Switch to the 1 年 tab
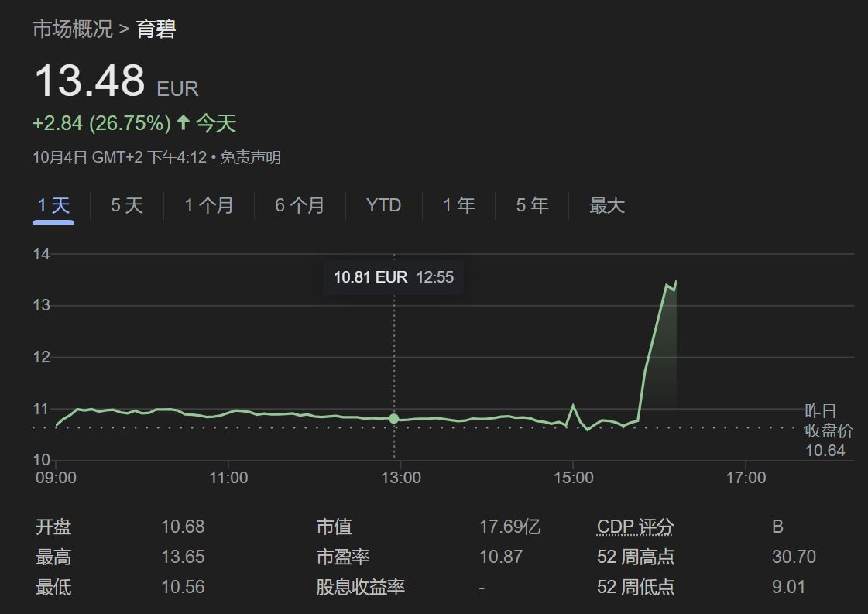868x614 pixels. coord(459,205)
